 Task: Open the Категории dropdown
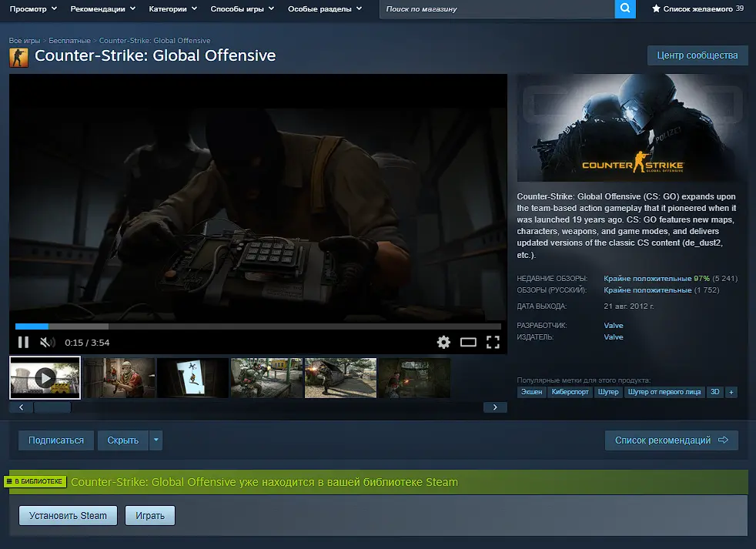(172, 9)
